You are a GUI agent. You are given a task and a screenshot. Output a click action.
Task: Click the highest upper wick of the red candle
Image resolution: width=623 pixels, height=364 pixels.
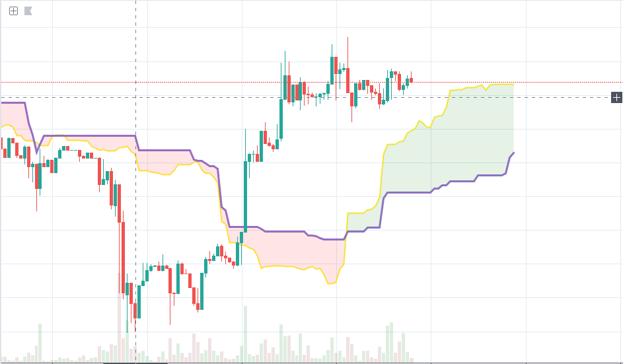pos(348,41)
